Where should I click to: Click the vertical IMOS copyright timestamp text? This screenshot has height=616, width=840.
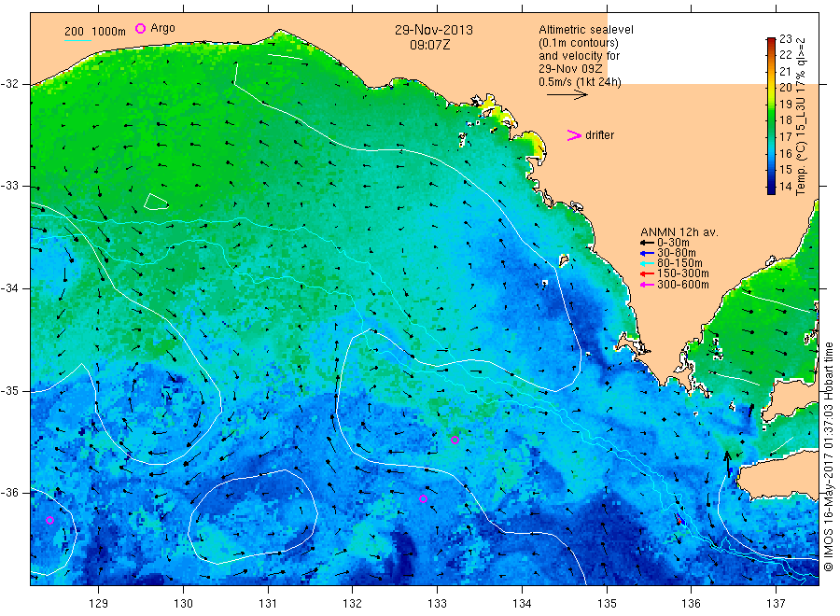(x=830, y=457)
